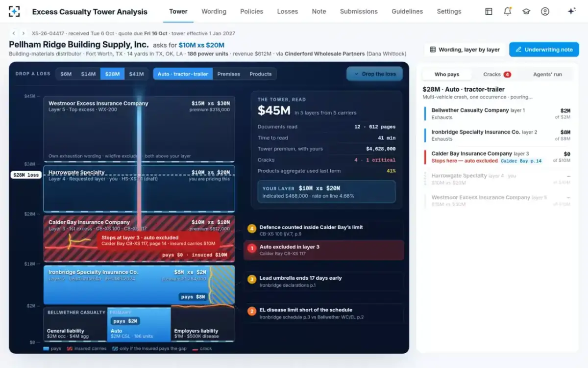Open the Submissions tab
The width and height of the screenshot is (588, 368).
tap(359, 11)
